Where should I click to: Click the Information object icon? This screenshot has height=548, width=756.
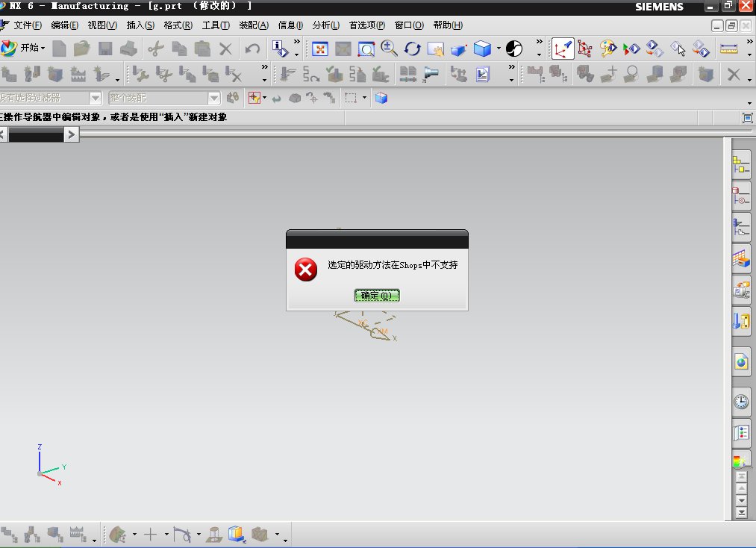tap(280, 49)
